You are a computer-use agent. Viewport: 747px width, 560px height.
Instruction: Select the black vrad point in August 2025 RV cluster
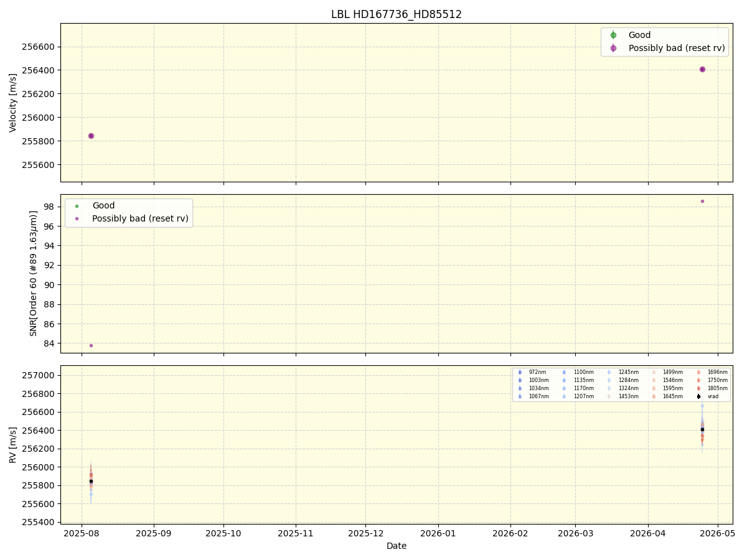[91, 481]
